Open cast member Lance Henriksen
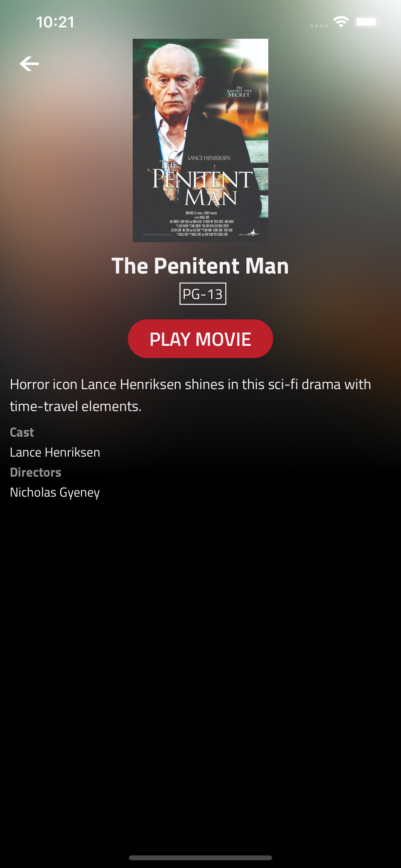This screenshot has height=868, width=401. point(55,452)
